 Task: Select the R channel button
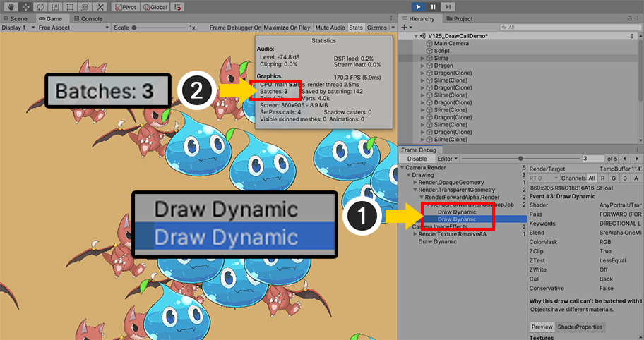click(602, 178)
